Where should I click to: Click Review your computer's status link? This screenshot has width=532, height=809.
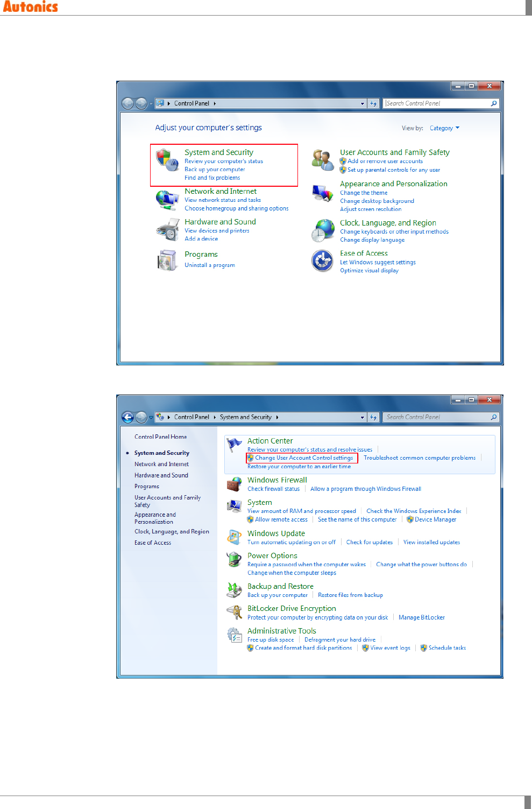(x=224, y=161)
